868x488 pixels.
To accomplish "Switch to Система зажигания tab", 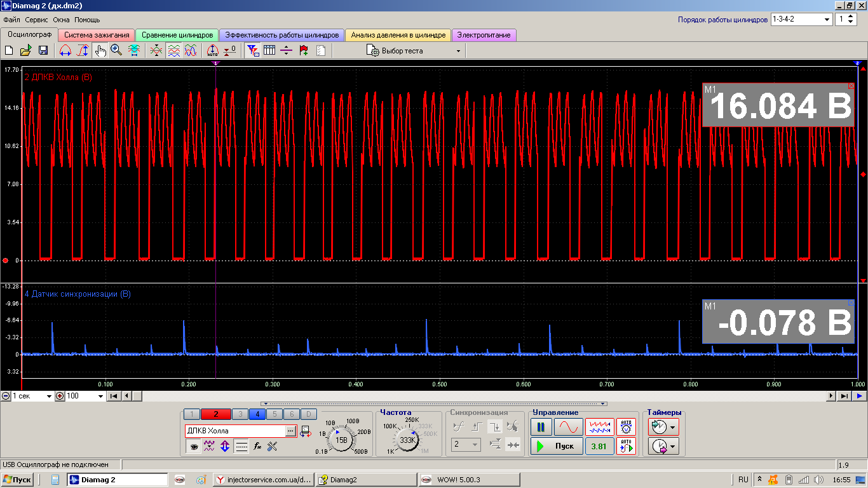I will click(96, 35).
